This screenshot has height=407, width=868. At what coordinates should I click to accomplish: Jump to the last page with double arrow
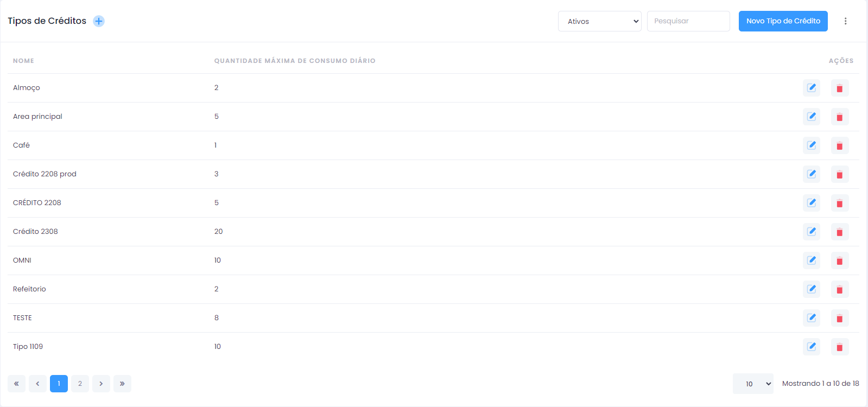[122, 384]
